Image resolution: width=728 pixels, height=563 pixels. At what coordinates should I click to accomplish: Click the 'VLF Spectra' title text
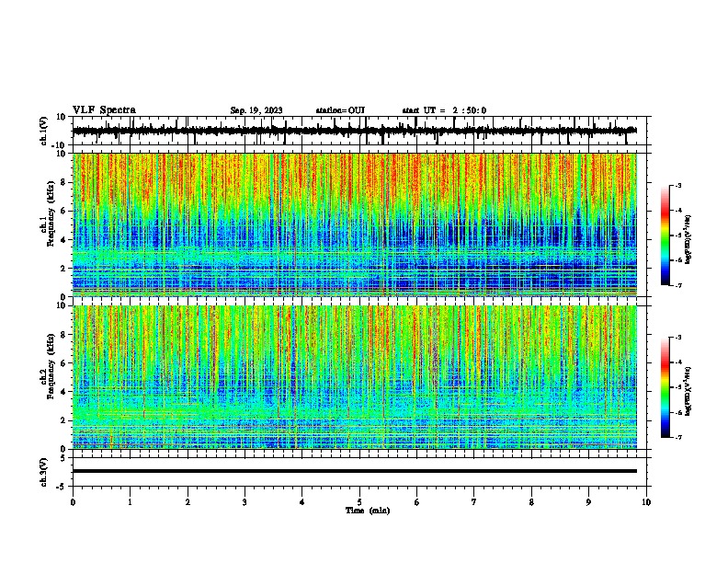tap(104, 110)
